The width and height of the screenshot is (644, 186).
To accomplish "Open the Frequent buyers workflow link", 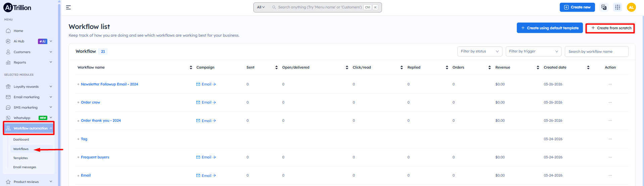I will point(95,157).
